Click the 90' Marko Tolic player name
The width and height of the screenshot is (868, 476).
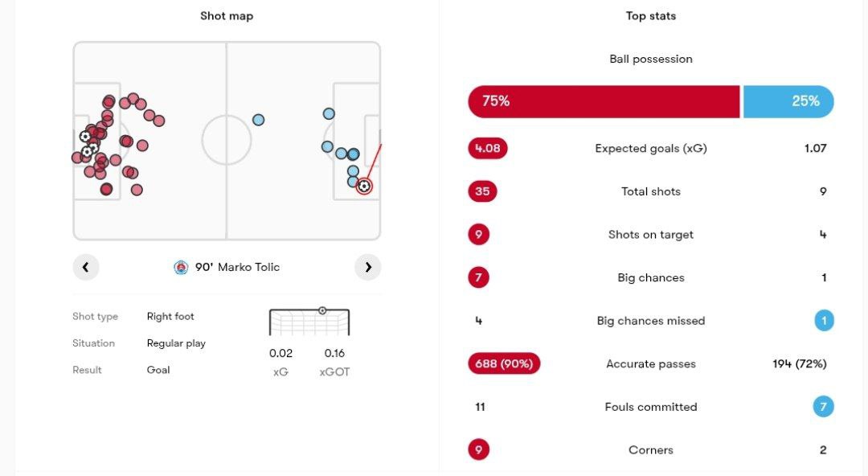pyautogui.click(x=237, y=267)
